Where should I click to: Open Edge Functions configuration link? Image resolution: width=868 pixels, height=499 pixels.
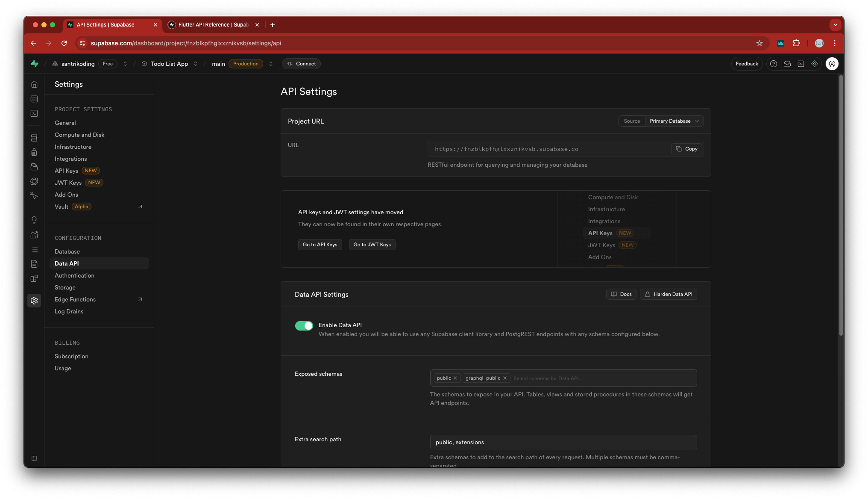pos(99,299)
